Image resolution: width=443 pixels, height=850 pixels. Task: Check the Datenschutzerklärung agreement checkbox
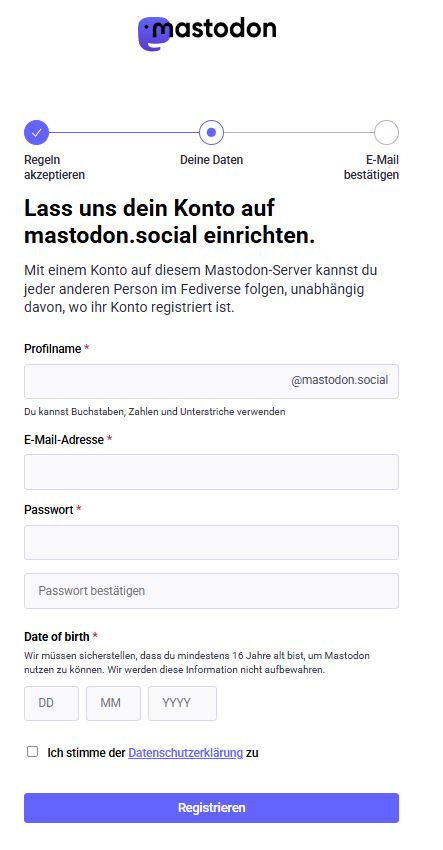[33, 751]
